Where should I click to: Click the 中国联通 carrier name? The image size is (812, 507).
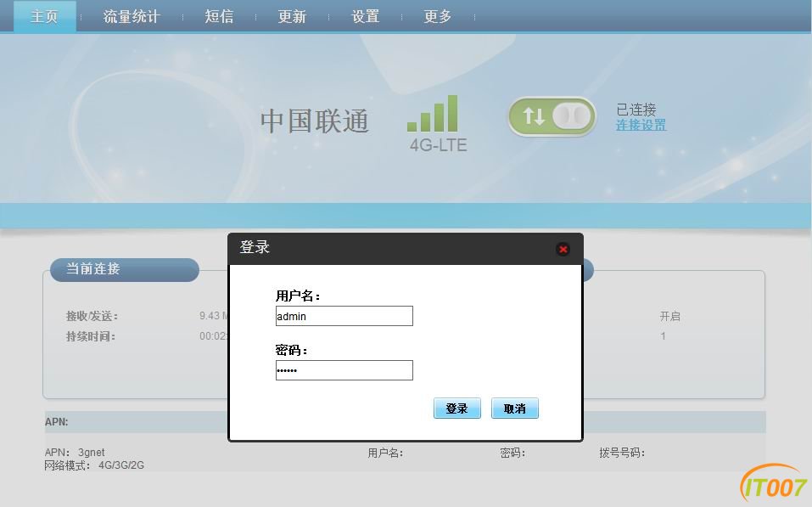314,121
